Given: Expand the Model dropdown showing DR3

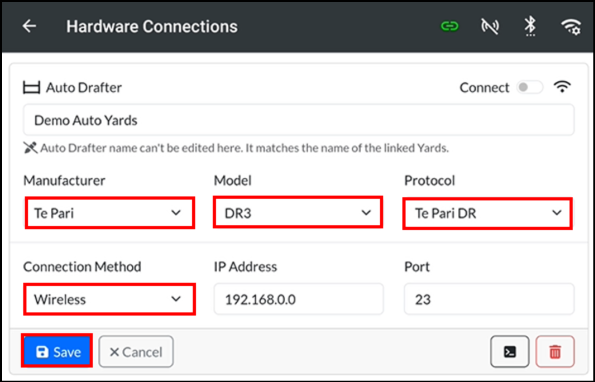Looking at the screenshot, I should pos(298,212).
